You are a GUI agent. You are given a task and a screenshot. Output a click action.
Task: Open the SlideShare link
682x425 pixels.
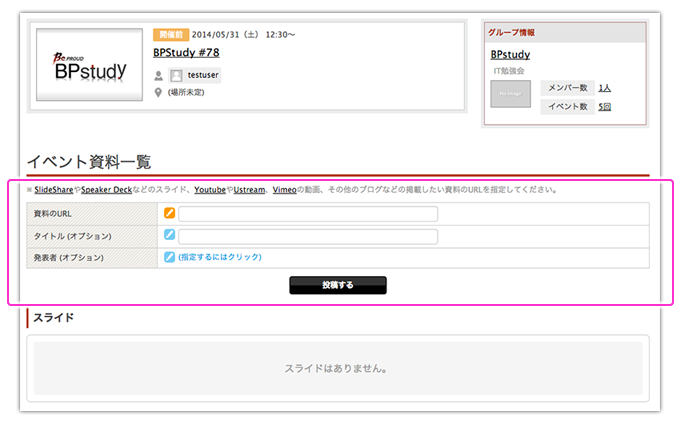tap(54, 190)
